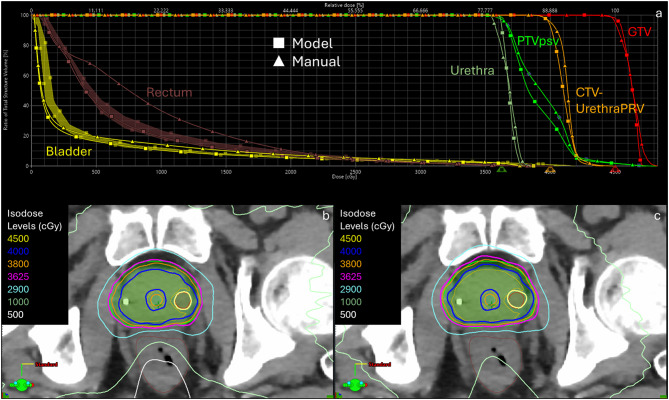The width and height of the screenshot is (669, 400).
Task: Click the yellow GTV contour in panel c
Action: (x=516, y=299)
